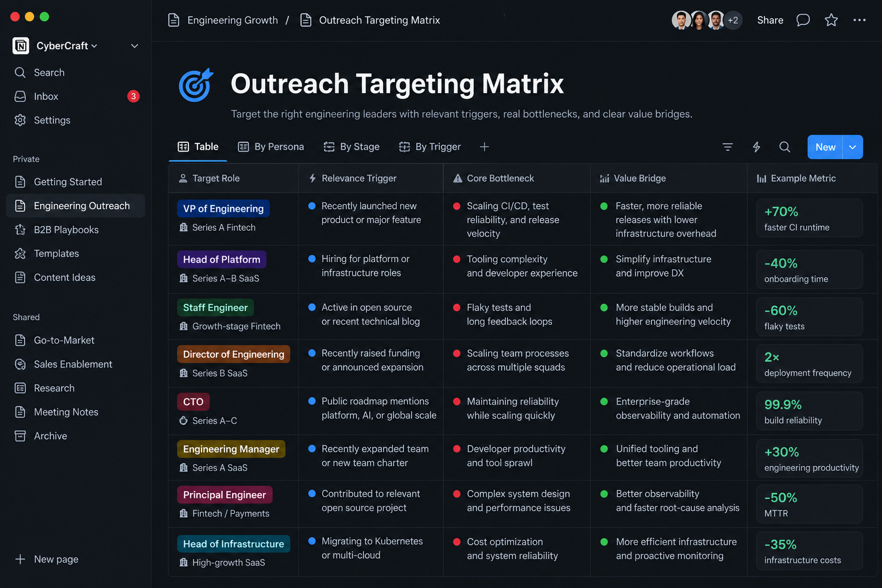The image size is (882, 588).
Task: Select the Table view tab
Action: (x=198, y=147)
